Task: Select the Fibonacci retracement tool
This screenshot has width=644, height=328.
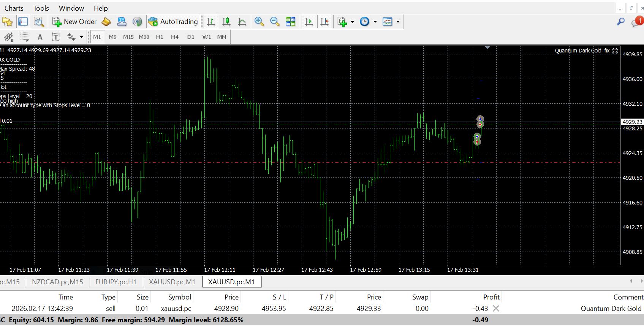Action: point(25,37)
